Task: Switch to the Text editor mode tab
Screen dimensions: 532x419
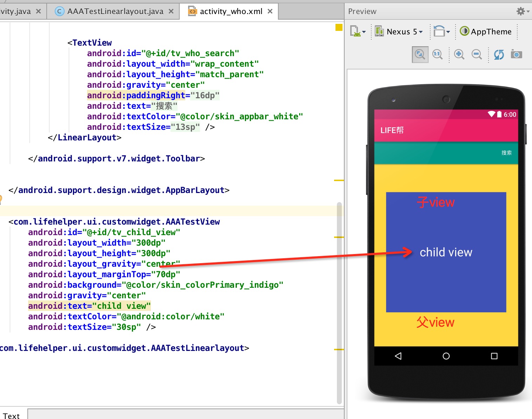Action: click(x=12, y=415)
